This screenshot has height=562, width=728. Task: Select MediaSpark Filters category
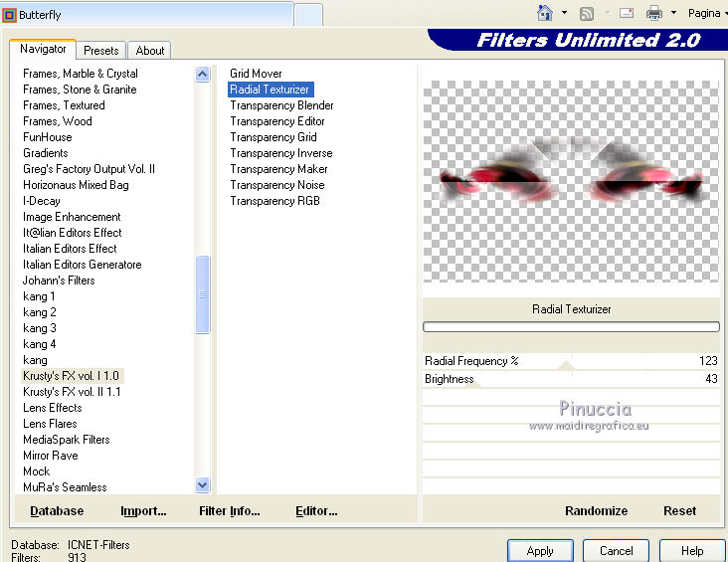(x=67, y=440)
